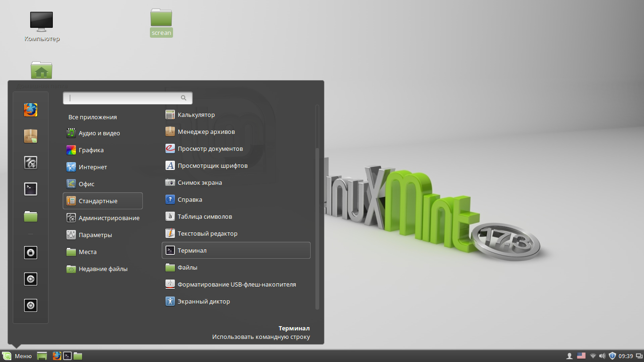Click the menu search input field
The image size is (644, 362).
tap(128, 98)
